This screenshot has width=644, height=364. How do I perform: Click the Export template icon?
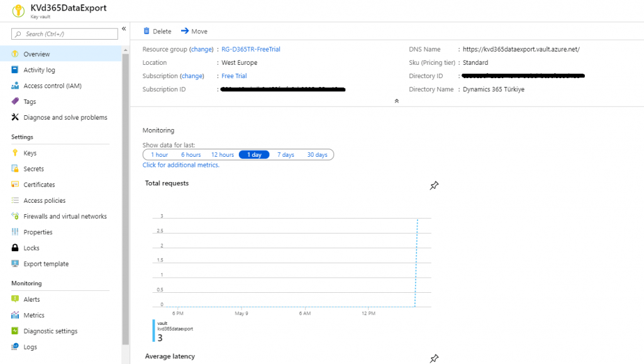tap(15, 264)
